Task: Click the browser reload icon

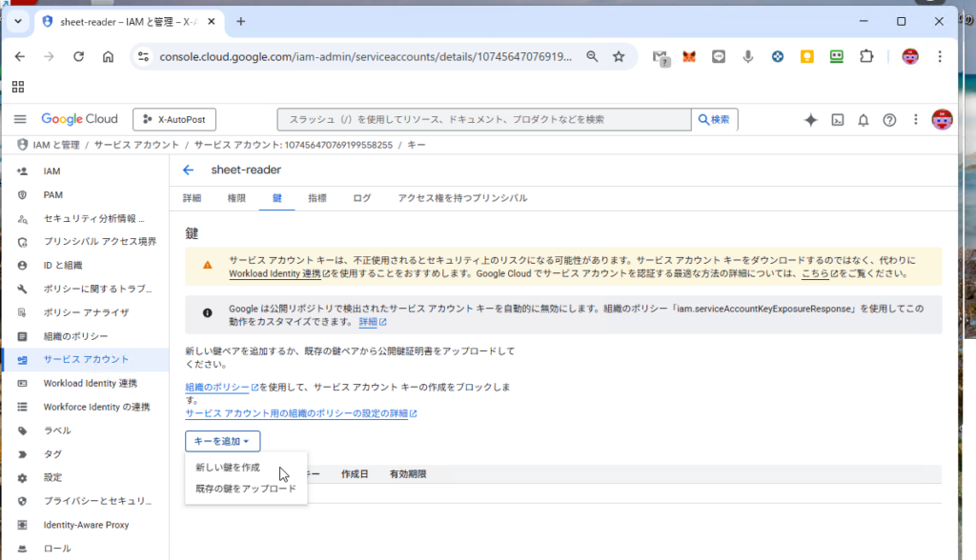Action: pos(79,57)
